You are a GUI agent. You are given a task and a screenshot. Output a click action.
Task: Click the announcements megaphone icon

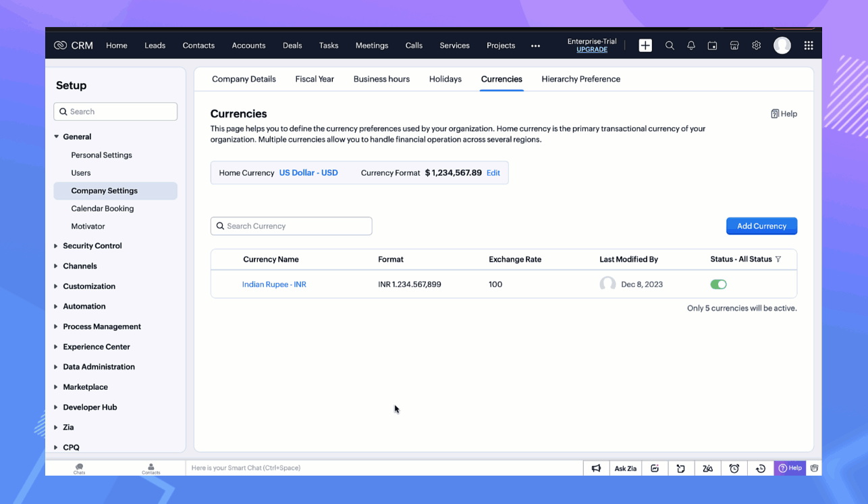click(596, 468)
